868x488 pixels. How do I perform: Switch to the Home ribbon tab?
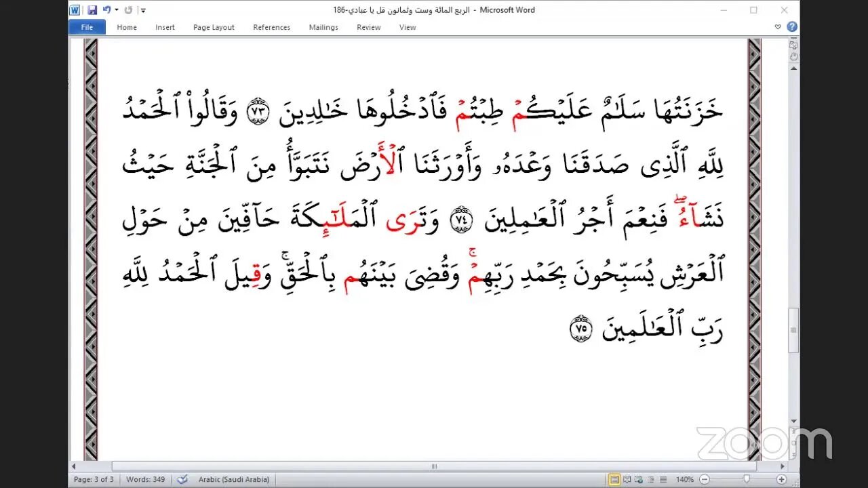click(127, 27)
